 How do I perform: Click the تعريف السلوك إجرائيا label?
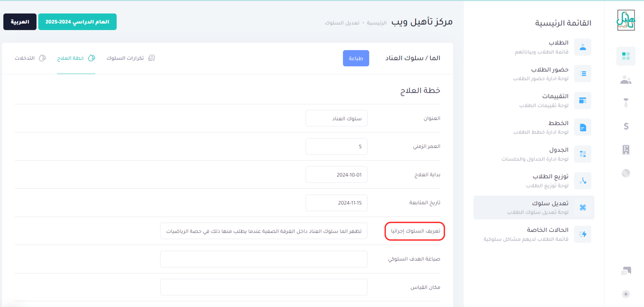click(x=415, y=231)
